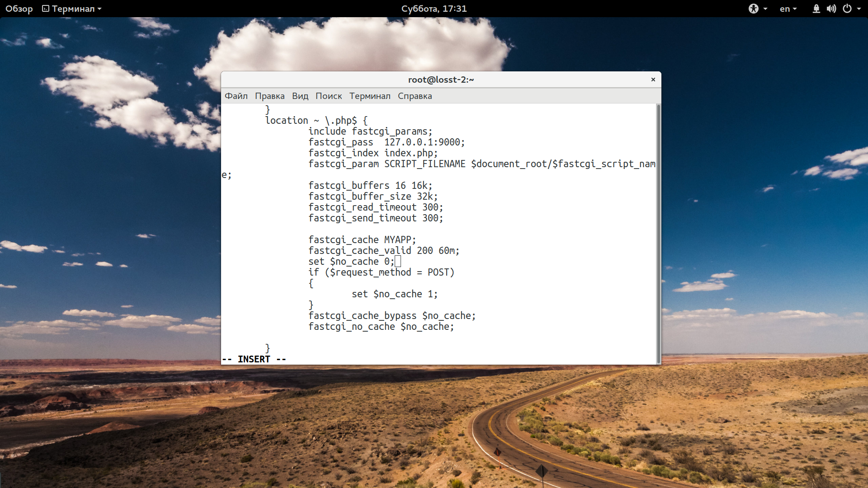Click 'fastcgi_index index.php;' line
This screenshot has width=868, height=488.
[x=373, y=153]
